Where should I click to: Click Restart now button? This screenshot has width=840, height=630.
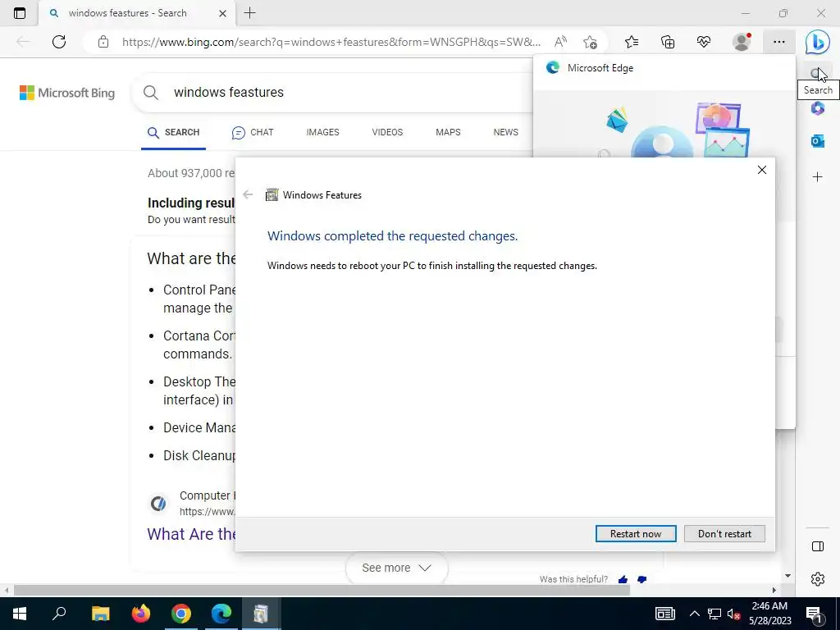(636, 533)
